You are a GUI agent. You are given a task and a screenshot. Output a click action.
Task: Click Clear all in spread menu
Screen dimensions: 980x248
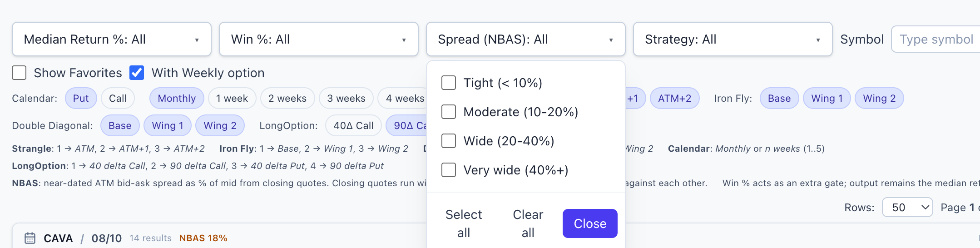point(528,223)
